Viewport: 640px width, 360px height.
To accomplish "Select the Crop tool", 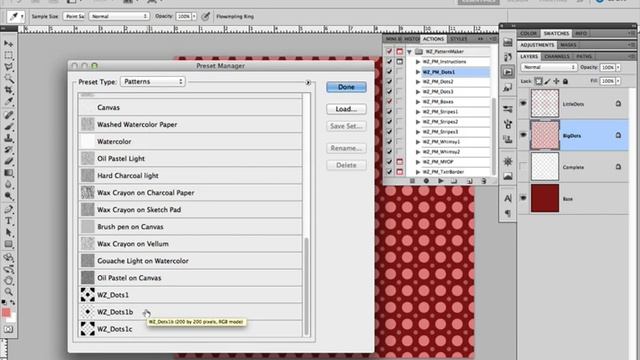I will pyautogui.click(x=8, y=89).
